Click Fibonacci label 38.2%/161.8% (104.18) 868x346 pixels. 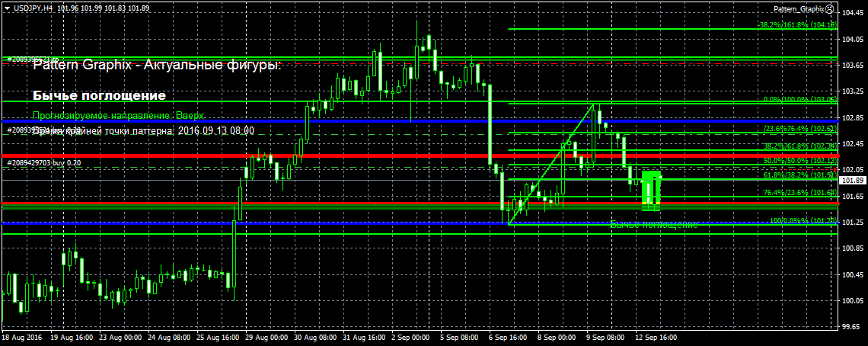(x=797, y=25)
